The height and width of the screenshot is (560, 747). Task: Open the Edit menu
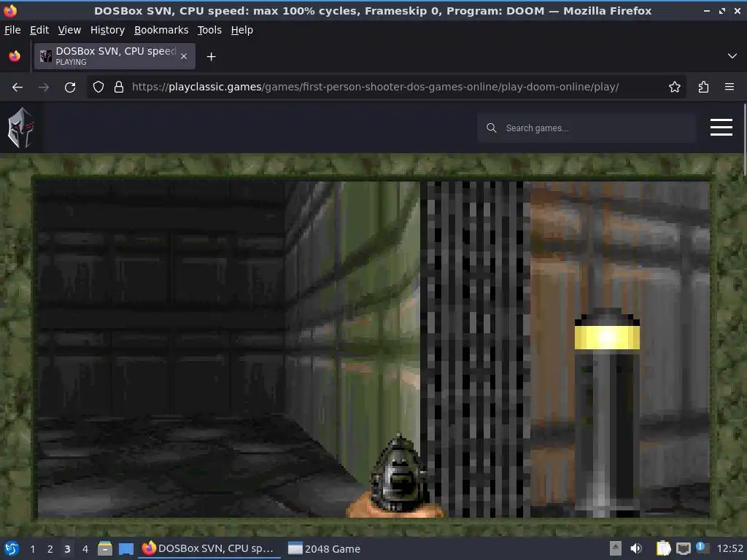pos(39,30)
